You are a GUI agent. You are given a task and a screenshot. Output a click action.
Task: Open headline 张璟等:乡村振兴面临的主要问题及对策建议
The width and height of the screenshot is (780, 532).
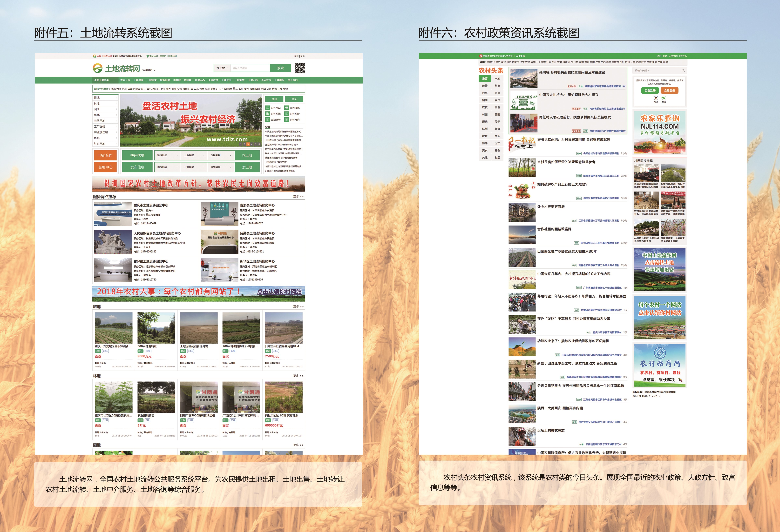point(572,73)
